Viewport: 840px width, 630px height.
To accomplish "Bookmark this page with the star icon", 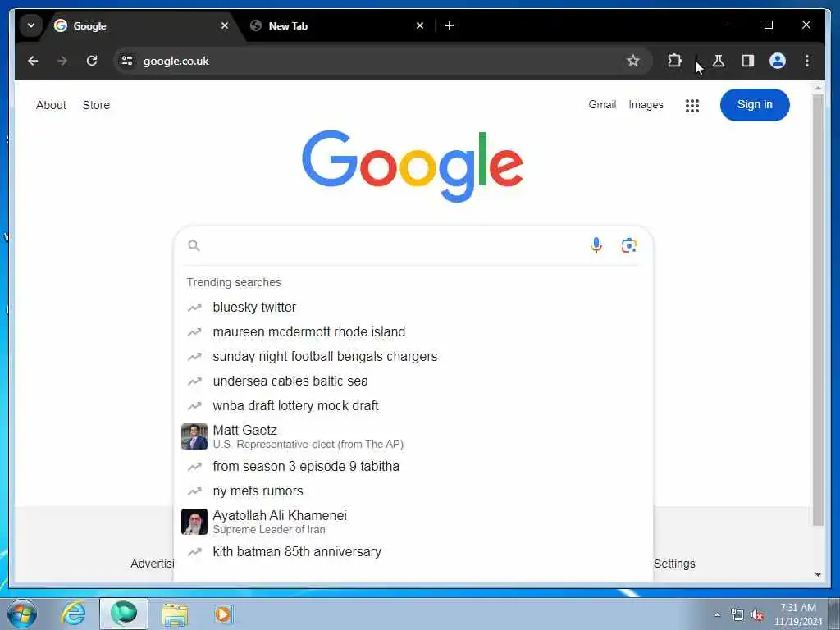I will (633, 61).
